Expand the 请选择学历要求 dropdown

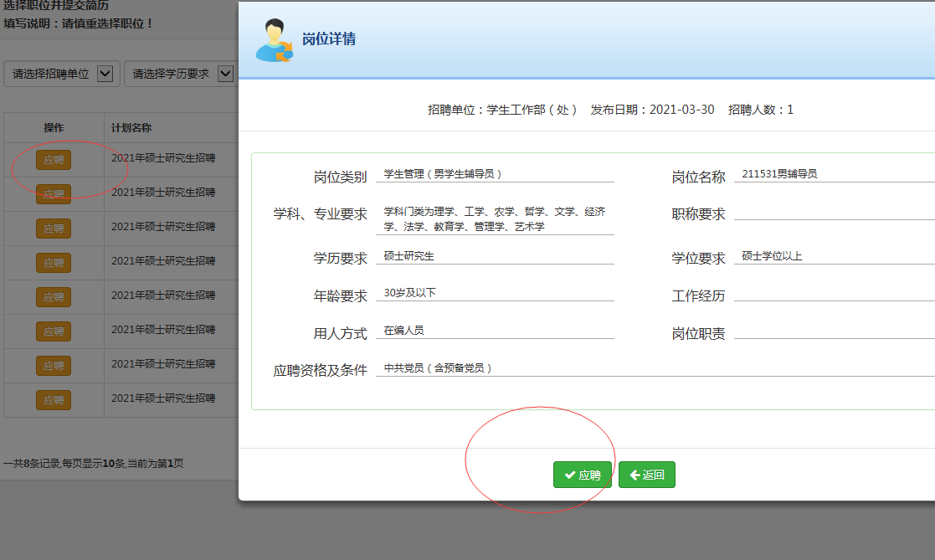pyautogui.click(x=179, y=74)
